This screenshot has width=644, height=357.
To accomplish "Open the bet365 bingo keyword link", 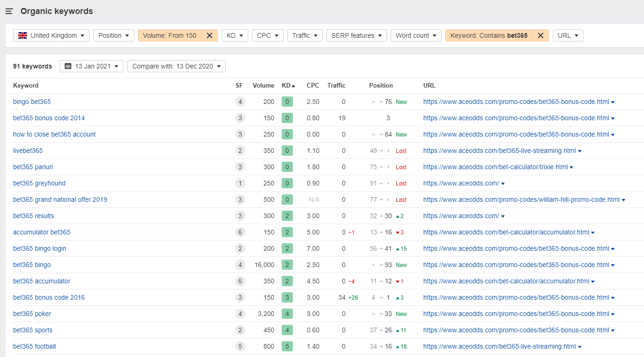I will click(32, 265).
